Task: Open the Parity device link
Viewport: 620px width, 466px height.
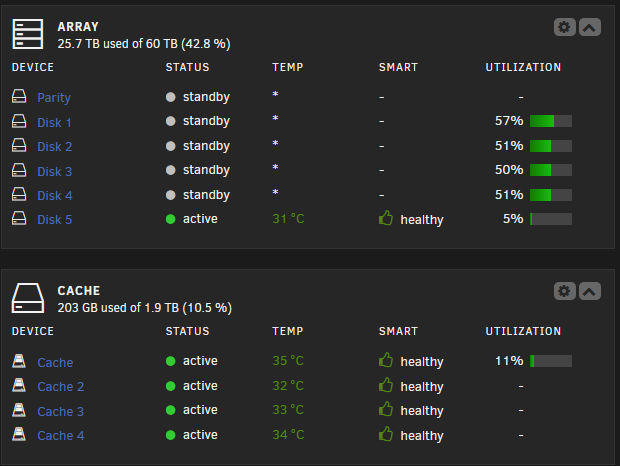Action: (54, 98)
